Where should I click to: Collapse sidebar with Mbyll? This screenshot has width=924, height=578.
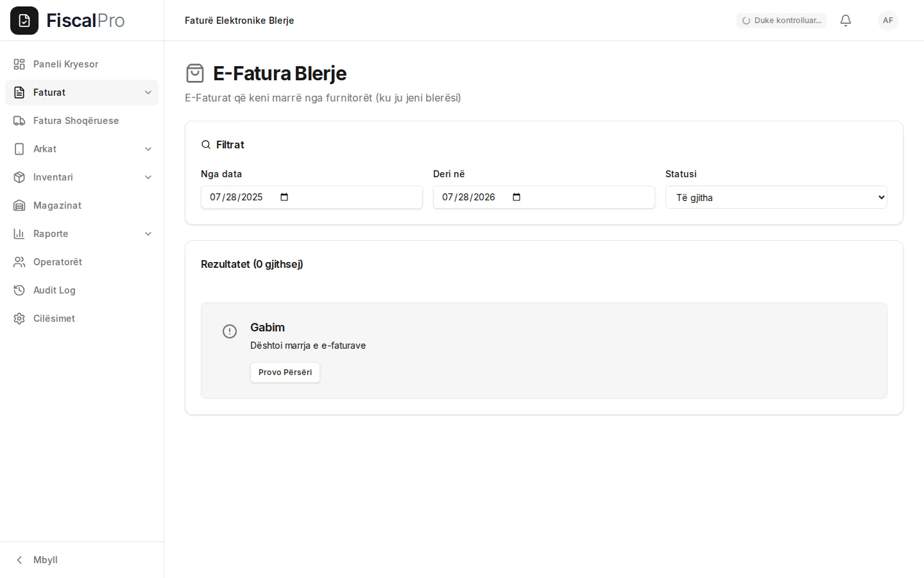pos(81,560)
